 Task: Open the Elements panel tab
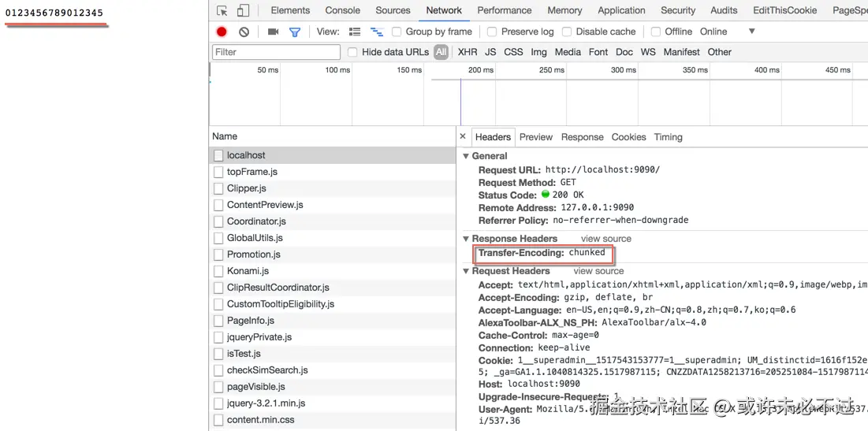coord(290,10)
